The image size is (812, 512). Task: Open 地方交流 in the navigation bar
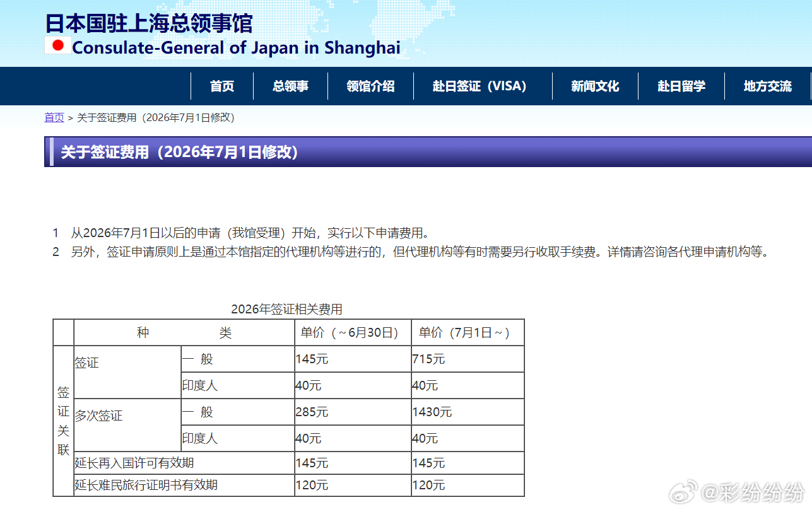point(767,86)
